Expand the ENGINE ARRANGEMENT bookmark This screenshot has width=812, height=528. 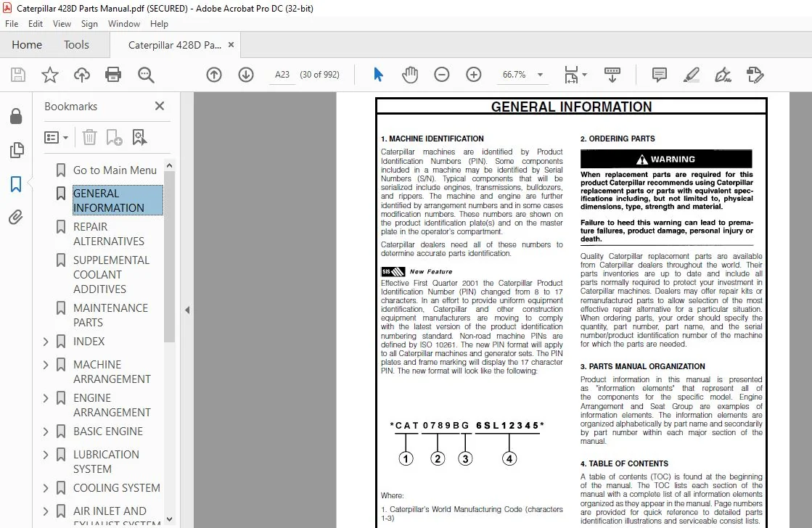tap(46, 397)
